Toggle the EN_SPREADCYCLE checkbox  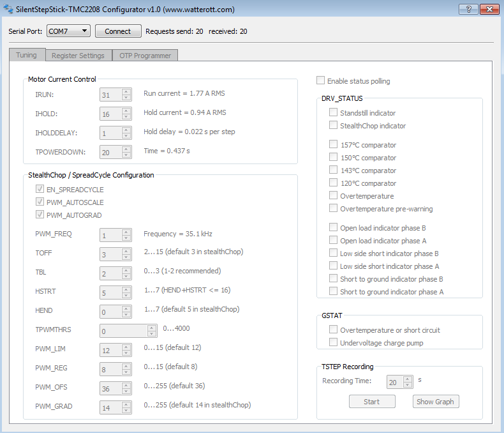(x=40, y=189)
